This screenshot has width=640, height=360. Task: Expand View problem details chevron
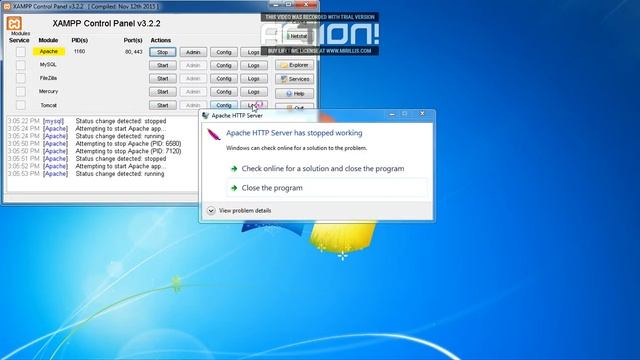(211, 211)
